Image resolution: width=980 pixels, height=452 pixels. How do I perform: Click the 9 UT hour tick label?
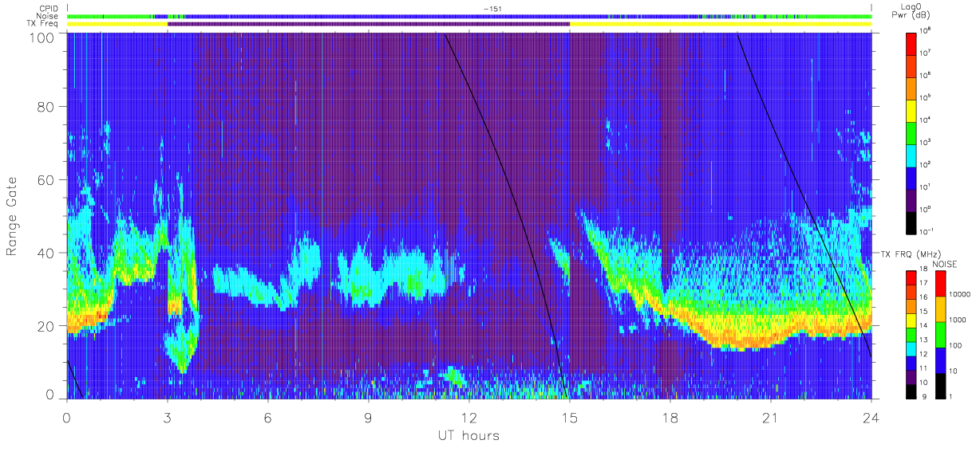369,417
